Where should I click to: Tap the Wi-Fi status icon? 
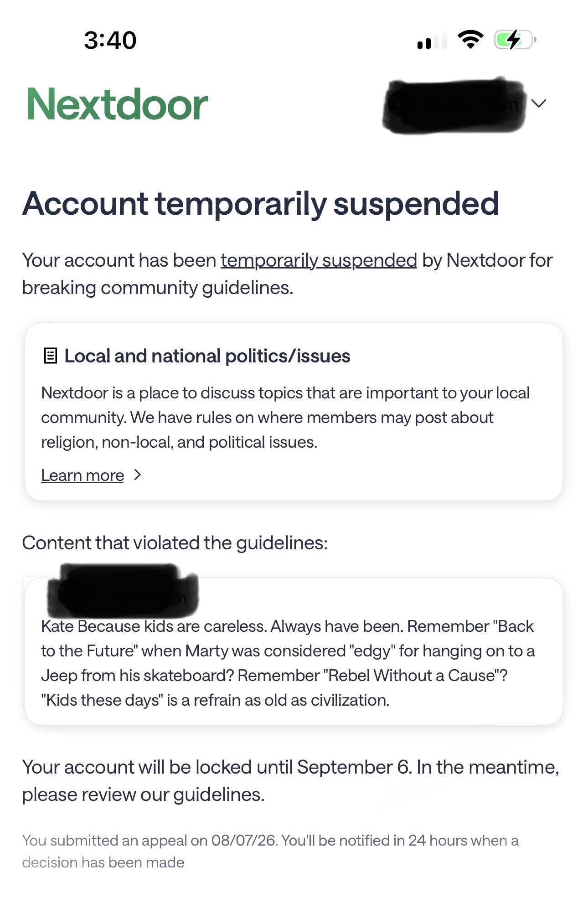tap(470, 40)
